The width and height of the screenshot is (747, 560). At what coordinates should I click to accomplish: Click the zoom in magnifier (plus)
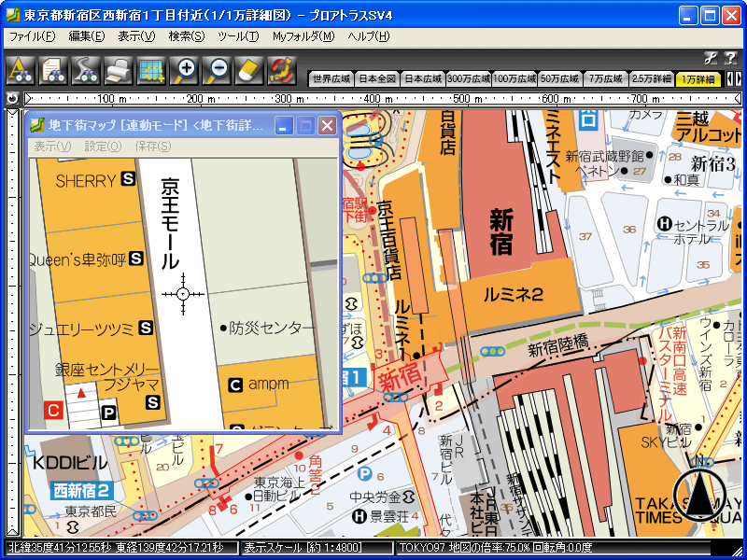pos(183,71)
